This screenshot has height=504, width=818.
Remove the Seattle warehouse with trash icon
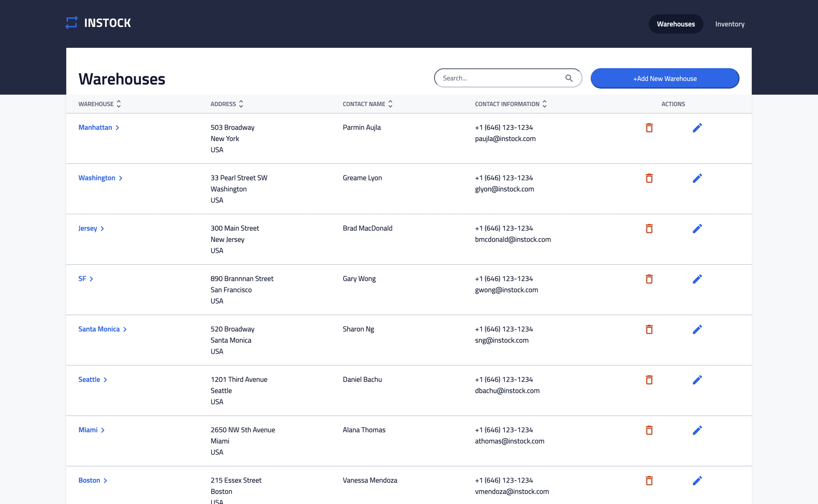649,380
